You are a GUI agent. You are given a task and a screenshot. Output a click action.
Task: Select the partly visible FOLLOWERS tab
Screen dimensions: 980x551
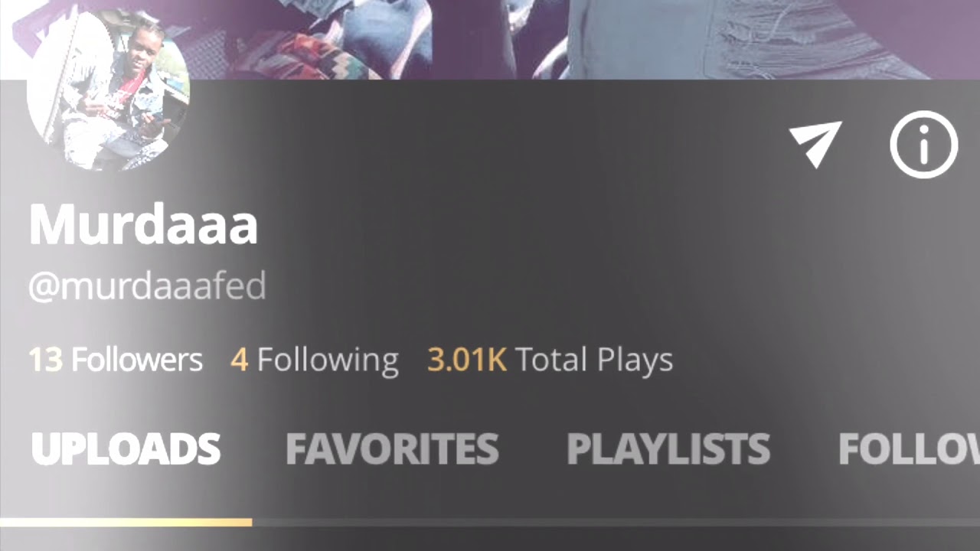[909, 449]
